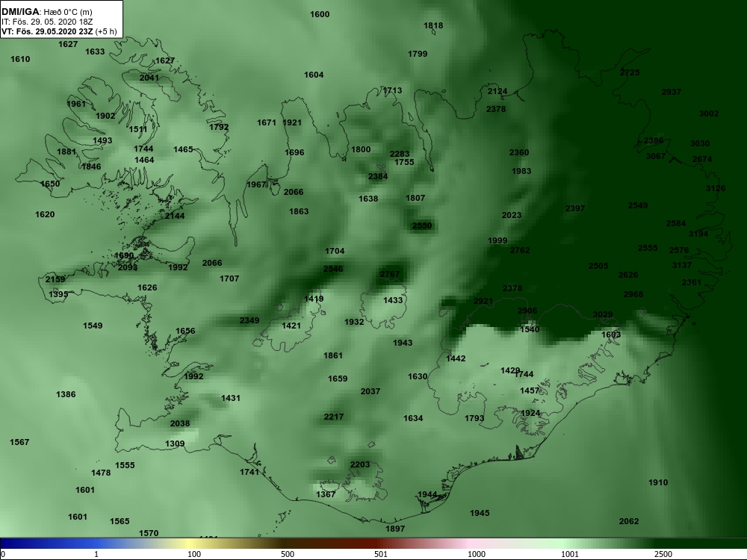The height and width of the screenshot is (560, 747).
Task: Click the map value '1902'
Action: click(105, 116)
